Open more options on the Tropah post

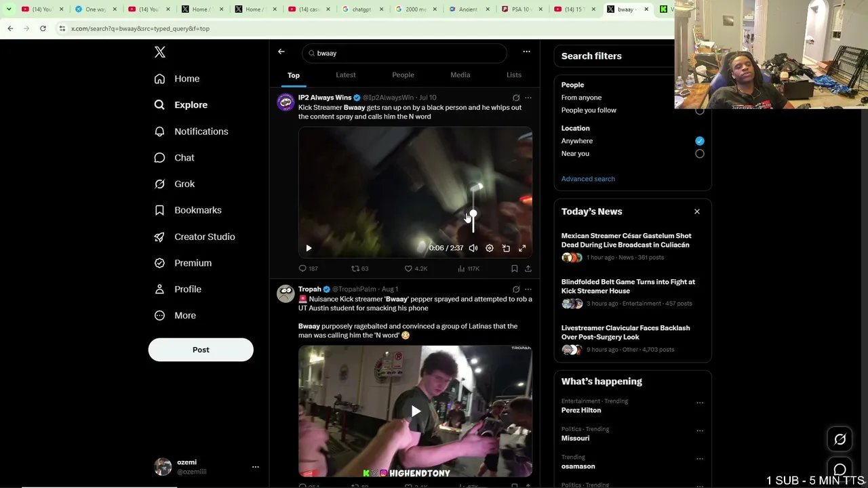pyautogui.click(x=528, y=289)
